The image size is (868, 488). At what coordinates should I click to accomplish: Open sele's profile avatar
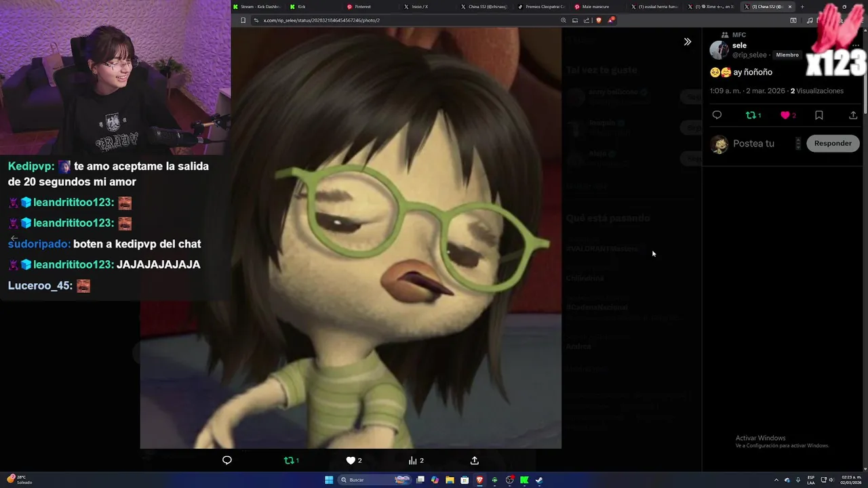coord(719,49)
